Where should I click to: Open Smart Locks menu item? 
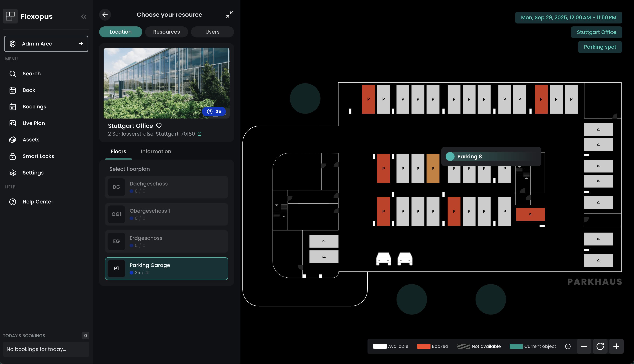(38, 156)
